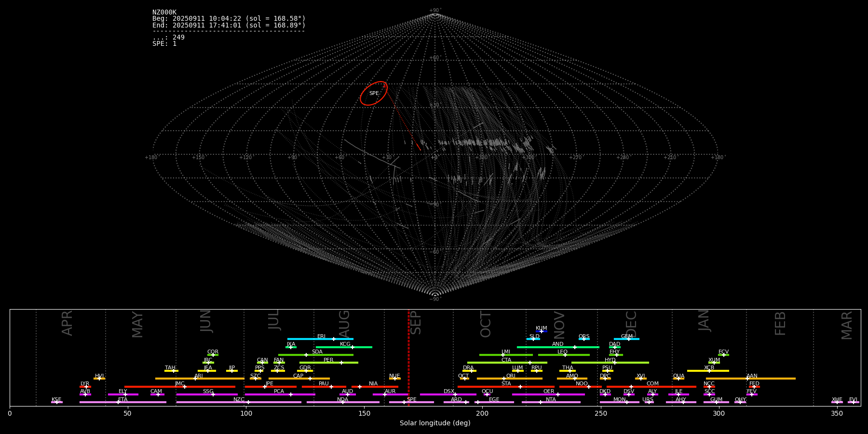Select the ORS shower label
868x434 pixels.
pyautogui.click(x=584, y=336)
